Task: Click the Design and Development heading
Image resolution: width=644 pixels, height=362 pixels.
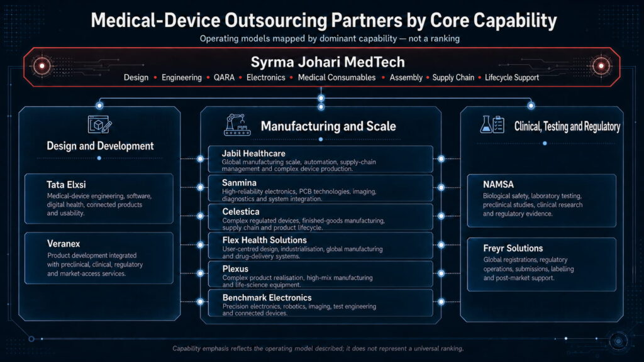Action: pyautogui.click(x=100, y=146)
